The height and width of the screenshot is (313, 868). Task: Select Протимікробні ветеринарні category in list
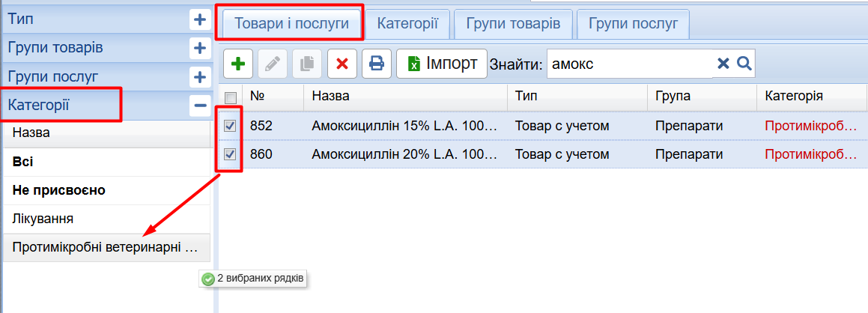click(x=106, y=247)
